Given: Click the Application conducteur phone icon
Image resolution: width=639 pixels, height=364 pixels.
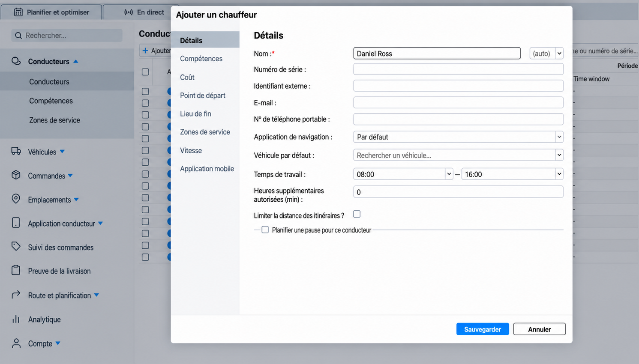Looking at the screenshot, I should click(16, 223).
